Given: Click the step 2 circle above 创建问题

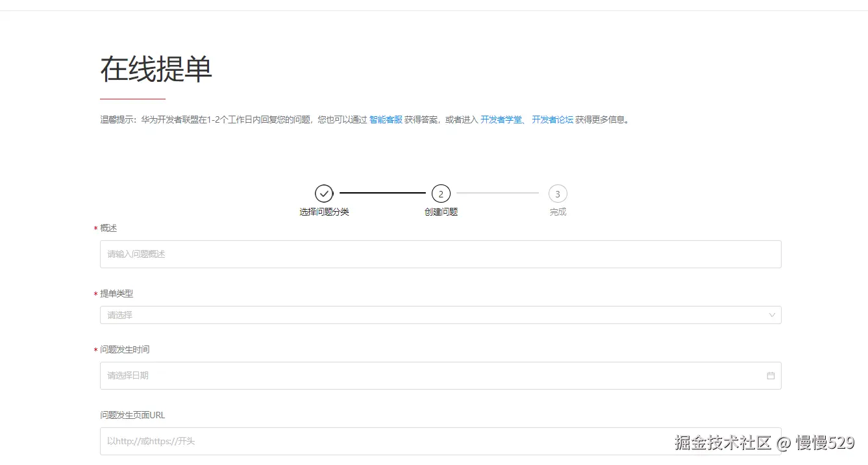Looking at the screenshot, I should pos(441,194).
